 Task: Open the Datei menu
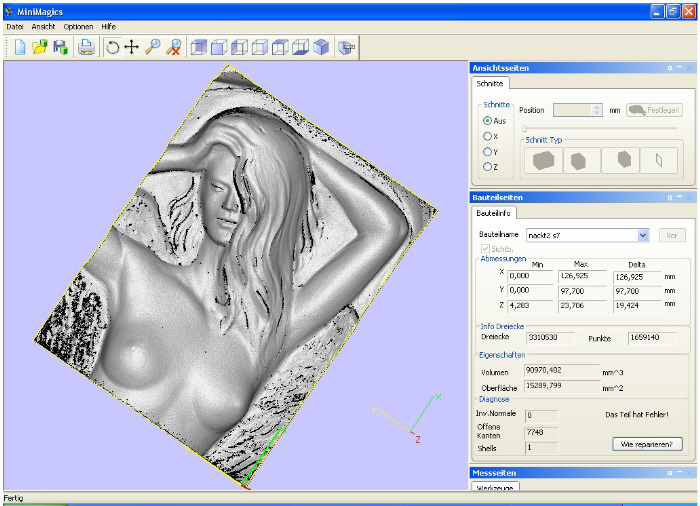click(15, 27)
